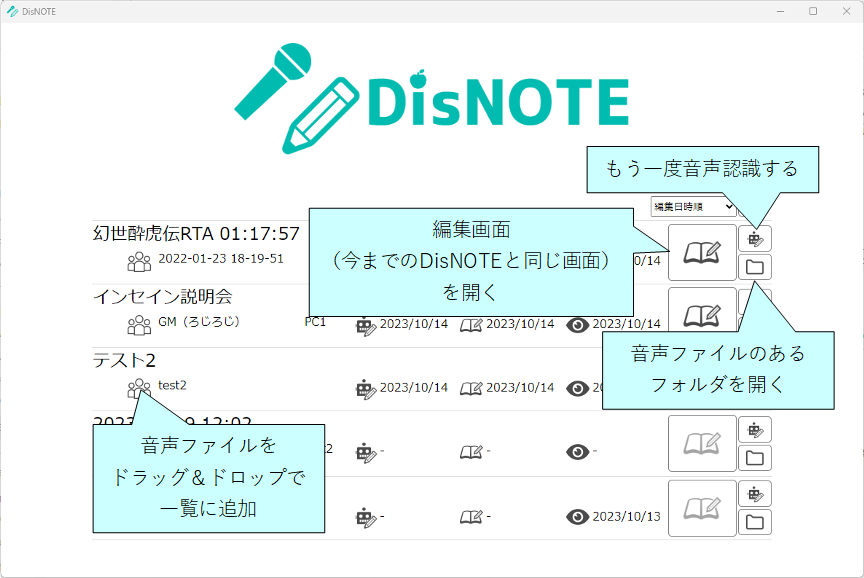864x578 pixels.
Task: Click the viewed date 2023/10/13
Action: (627, 516)
